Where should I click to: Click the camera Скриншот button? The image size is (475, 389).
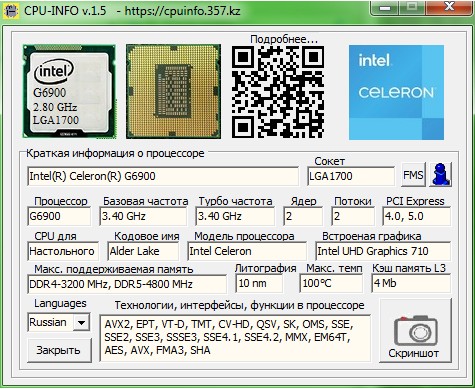pyautogui.click(x=415, y=331)
